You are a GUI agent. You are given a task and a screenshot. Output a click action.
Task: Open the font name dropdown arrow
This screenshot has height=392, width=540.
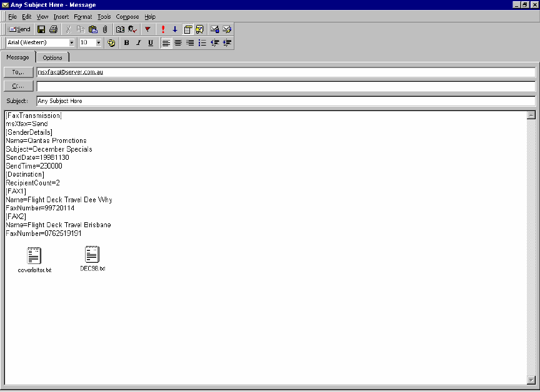[72, 42]
